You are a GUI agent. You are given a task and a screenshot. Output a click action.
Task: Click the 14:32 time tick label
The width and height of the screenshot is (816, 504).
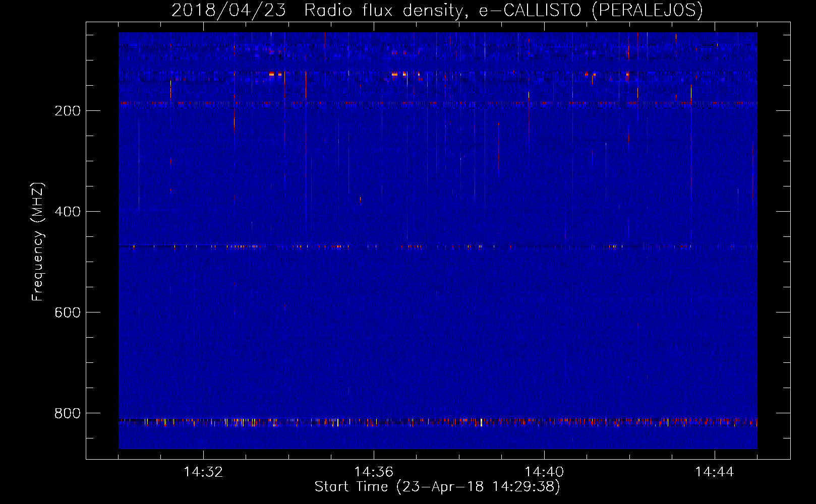(x=203, y=472)
